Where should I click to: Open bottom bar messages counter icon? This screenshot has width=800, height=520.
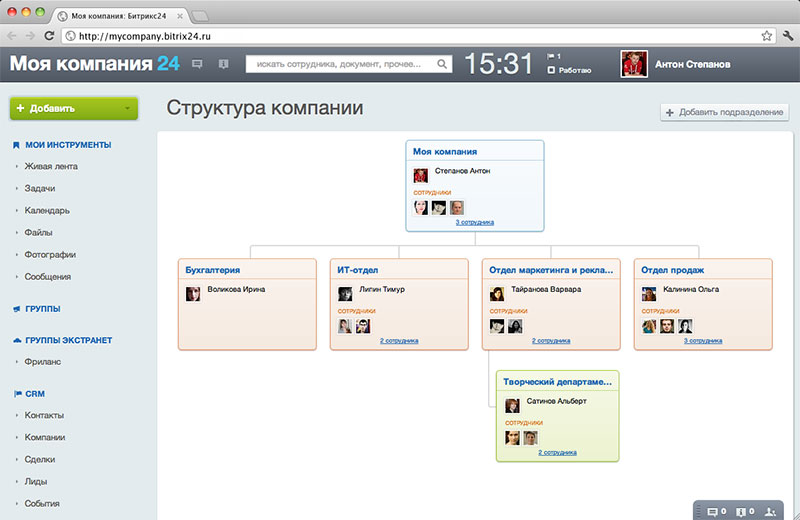tap(716, 511)
